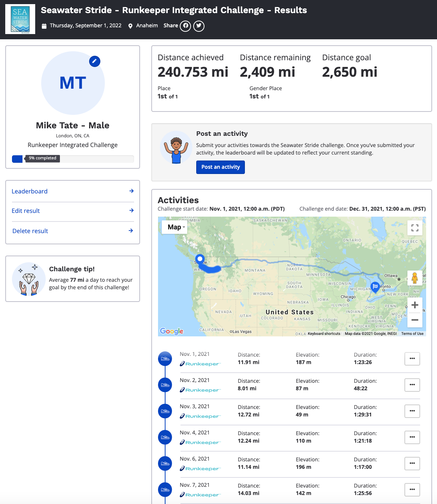This screenshot has height=504, width=437.
Task: Click the pencil edit icon on avatar
Action: pyautogui.click(x=95, y=61)
